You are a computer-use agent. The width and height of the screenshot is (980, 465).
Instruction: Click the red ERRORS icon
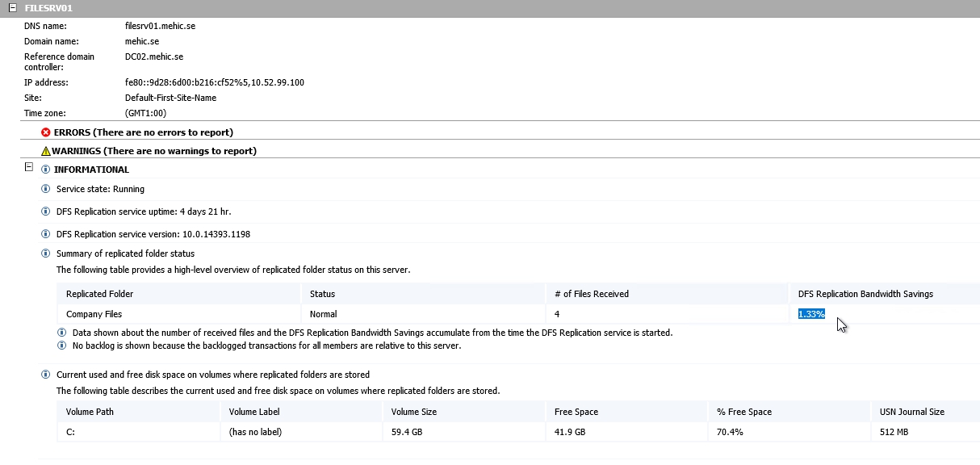(46, 132)
